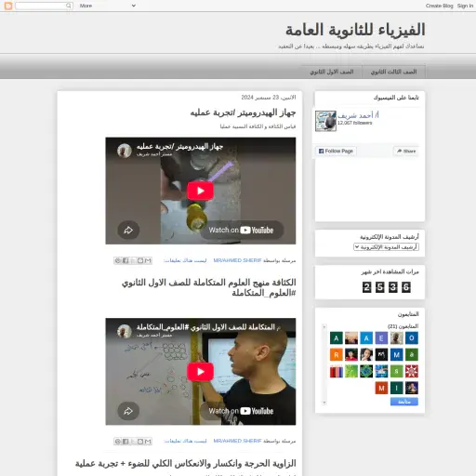The height and width of the screenshot is (476, 476).
Task: Share first post to Facebook
Action: click(x=126, y=260)
